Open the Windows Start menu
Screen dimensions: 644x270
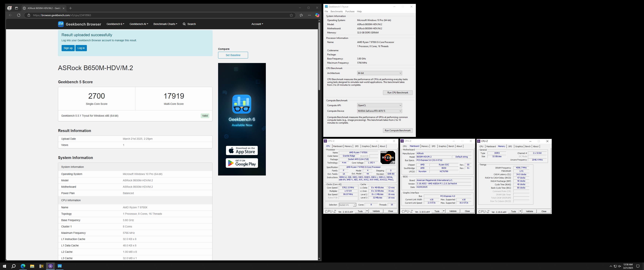[4, 266]
